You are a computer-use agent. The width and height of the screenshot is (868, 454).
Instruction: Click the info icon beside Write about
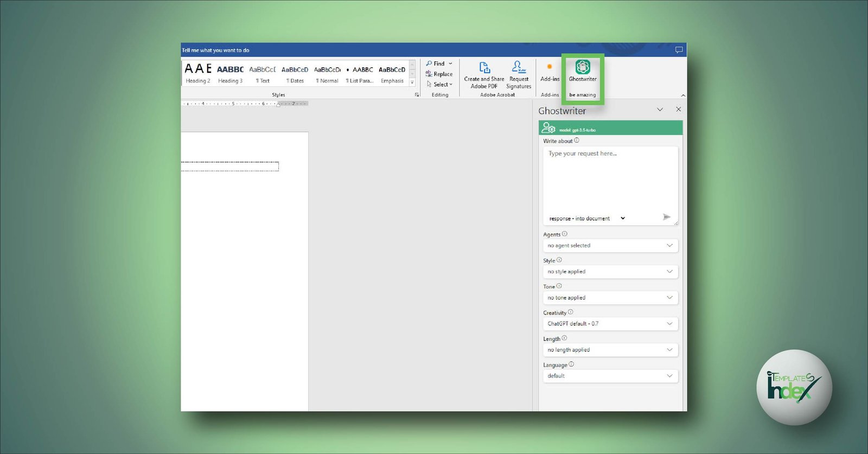pos(577,140)
